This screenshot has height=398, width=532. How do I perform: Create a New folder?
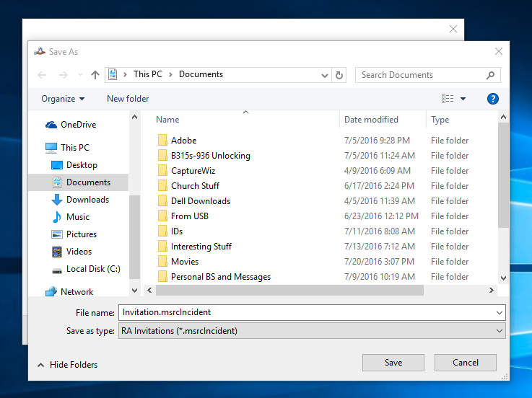tap(128, 99)
